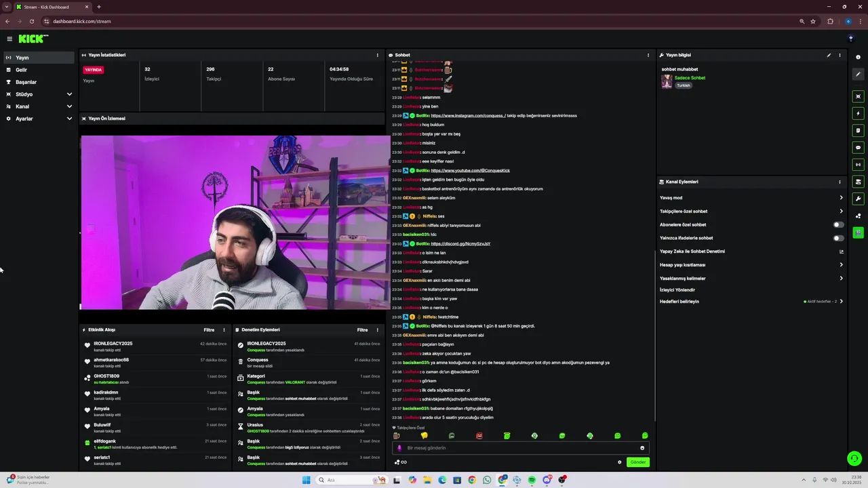Click the info icon in the right sidebar
868x488 pixels.
[x=858, y=57]
